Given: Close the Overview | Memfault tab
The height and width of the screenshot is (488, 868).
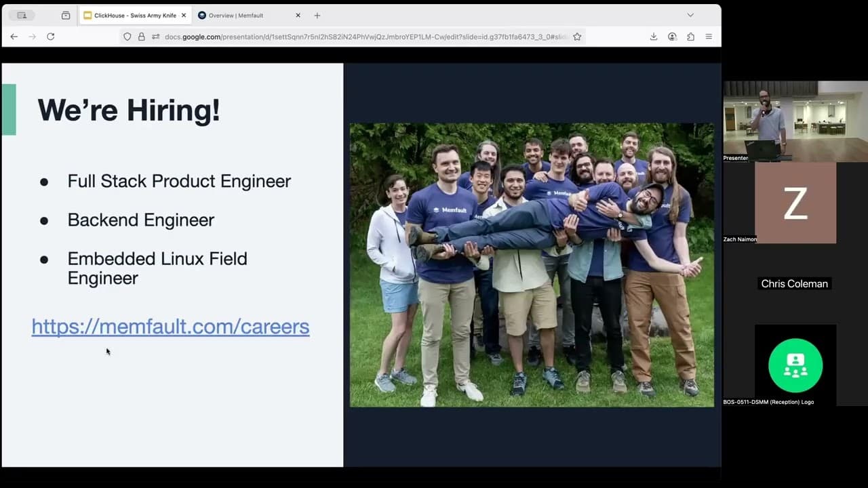Looking at the screenshot, I should tap(298, 15).
